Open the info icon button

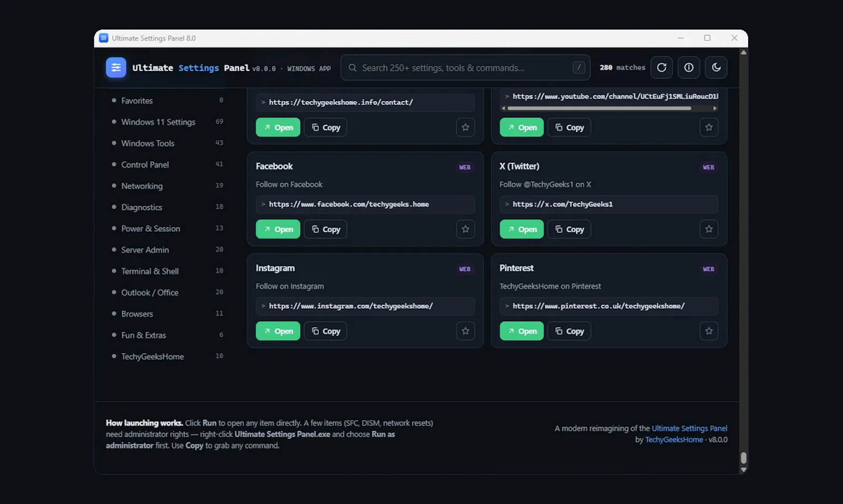(689, 67)
